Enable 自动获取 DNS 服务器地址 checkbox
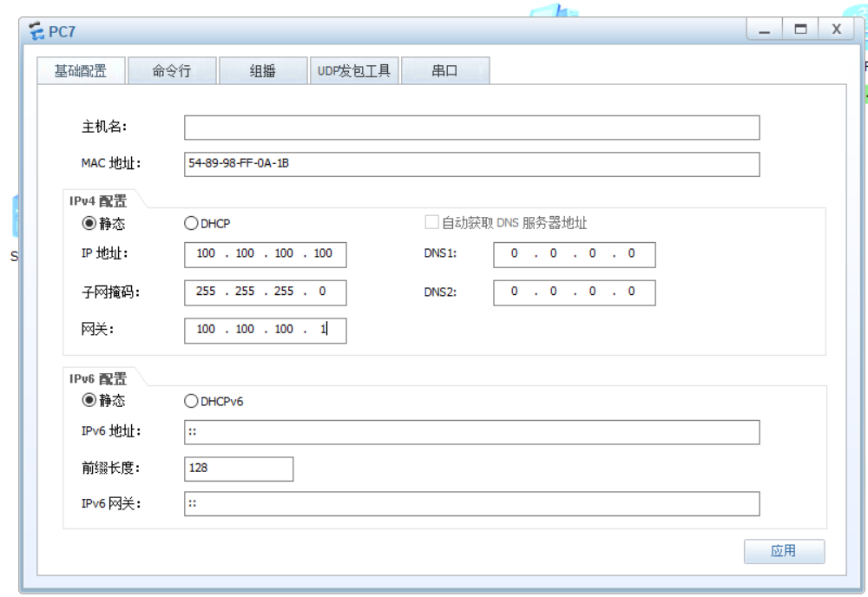 [431, 222]
